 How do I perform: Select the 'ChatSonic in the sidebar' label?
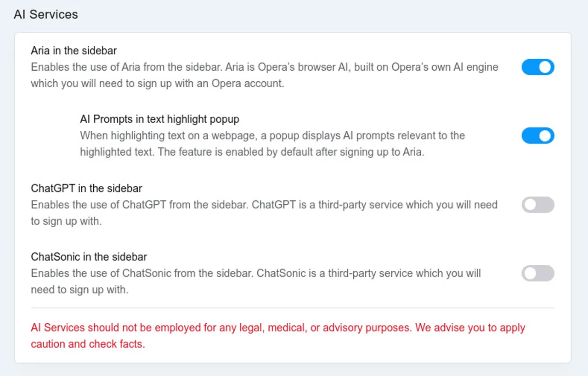point(89,257)
